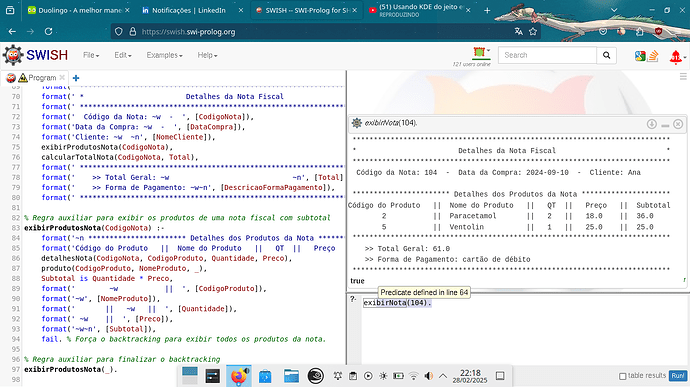Image resolution: width=690 pixels, height=387 pixels.
Task: Go forward in browser history
Action: pos(30,32)
